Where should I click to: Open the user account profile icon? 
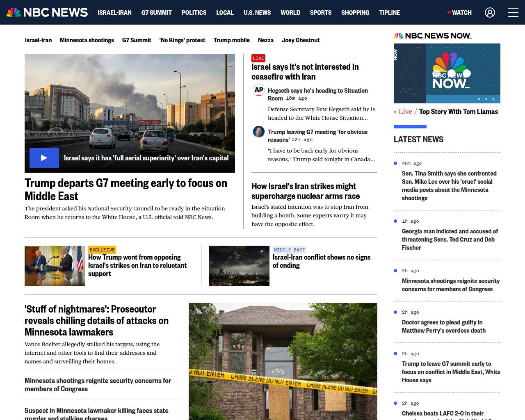pyautogui.click(x=490, y=13)
